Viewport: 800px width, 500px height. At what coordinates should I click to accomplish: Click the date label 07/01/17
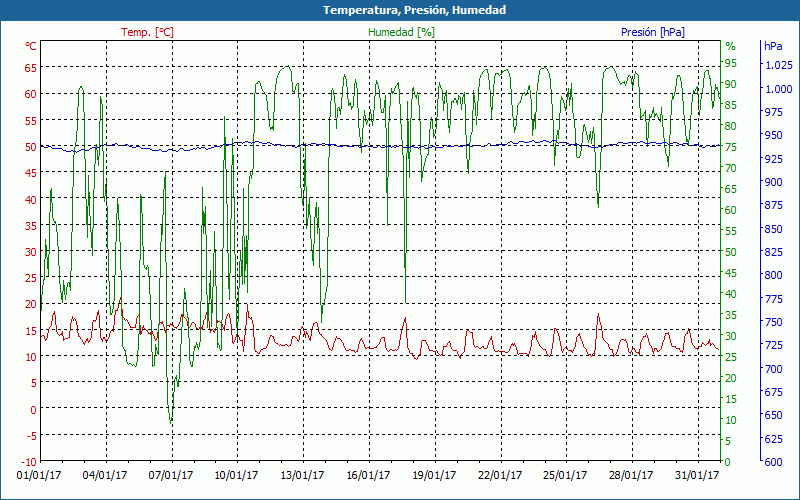point(170,475)
